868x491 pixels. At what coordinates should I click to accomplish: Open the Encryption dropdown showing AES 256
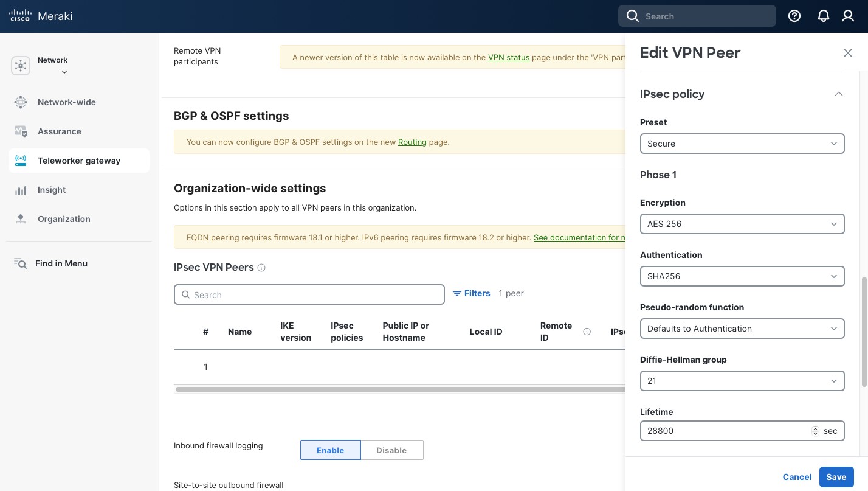pyautogui.click(x=742, y=224)
